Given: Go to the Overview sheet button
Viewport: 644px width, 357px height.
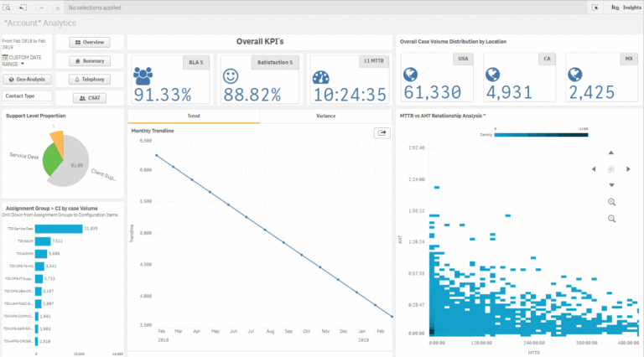Looking at the screenshot, I should [x=89, y=42].
